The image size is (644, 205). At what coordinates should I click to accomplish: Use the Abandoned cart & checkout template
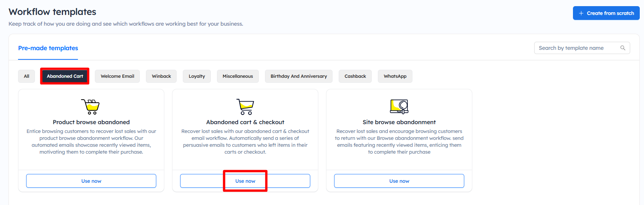[x=245, y=181]
